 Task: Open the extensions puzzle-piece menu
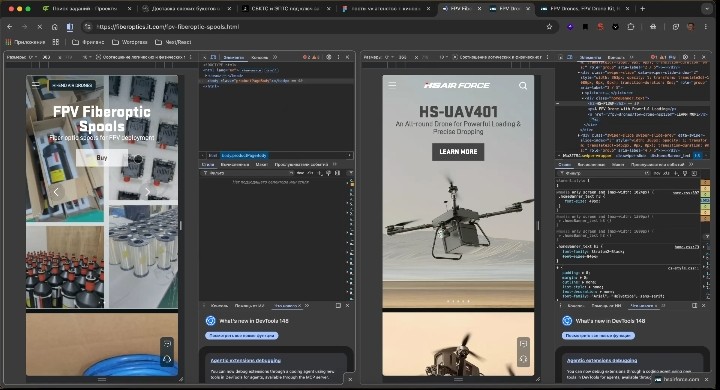pos(631,27)
